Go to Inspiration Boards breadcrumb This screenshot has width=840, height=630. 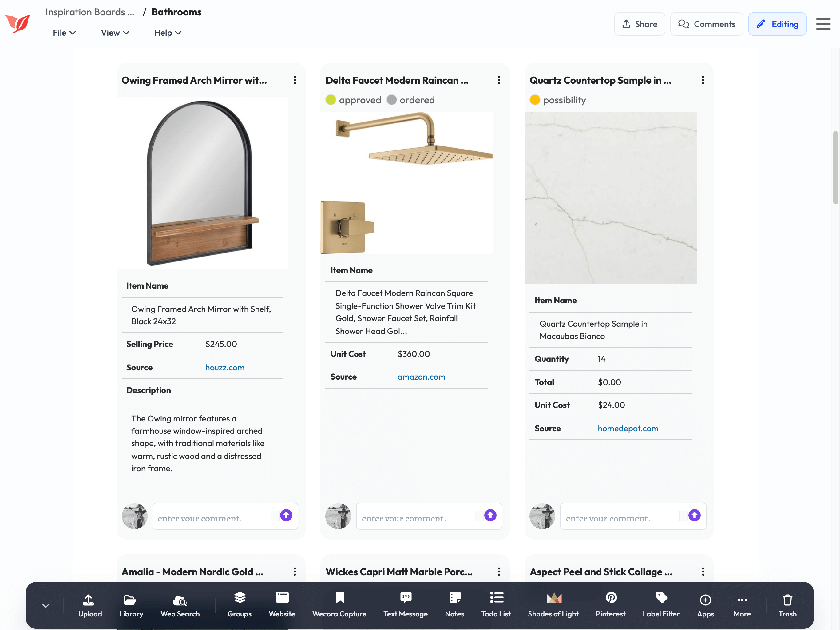click(89, 12)
